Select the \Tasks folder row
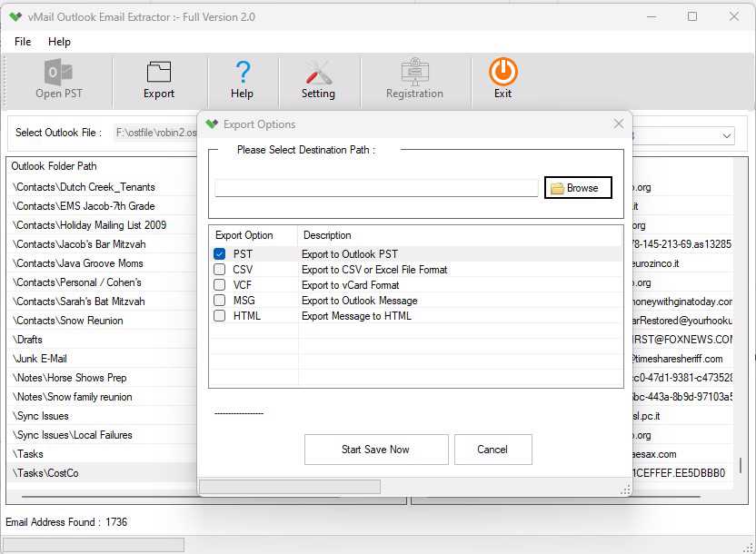 (x=102, y=454)
